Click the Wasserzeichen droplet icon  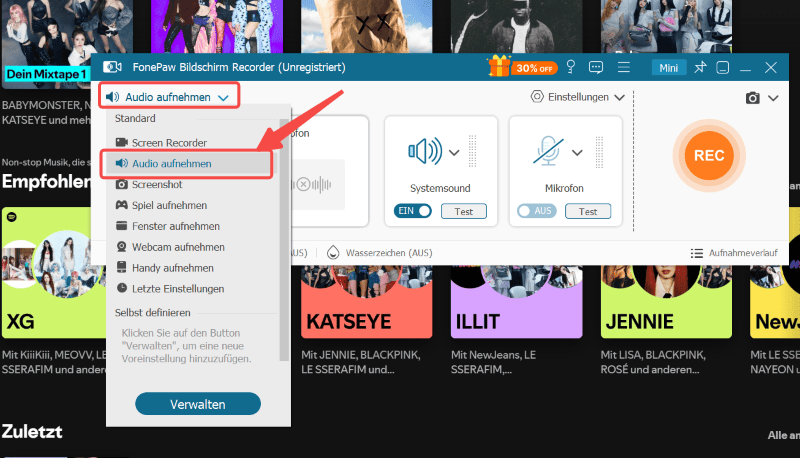[333, 252]
